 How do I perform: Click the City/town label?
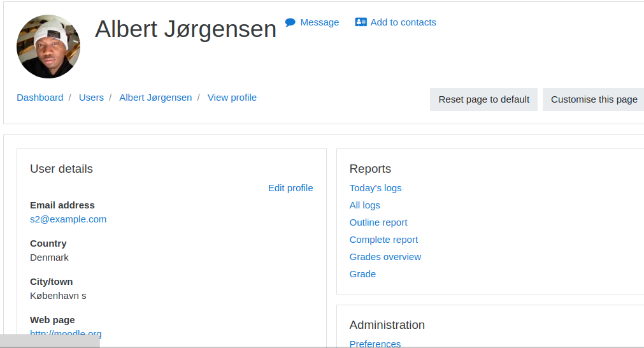pos(52,282)
